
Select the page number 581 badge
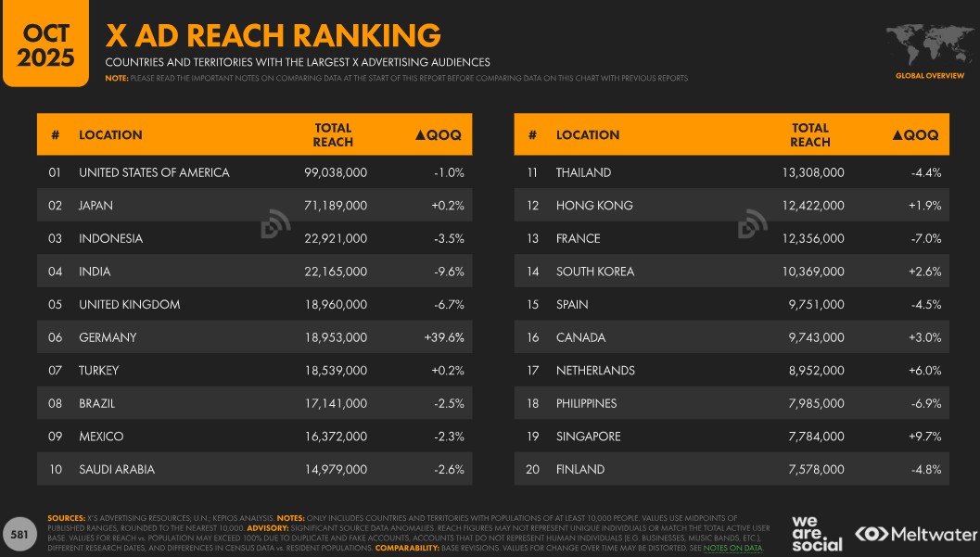19,535
